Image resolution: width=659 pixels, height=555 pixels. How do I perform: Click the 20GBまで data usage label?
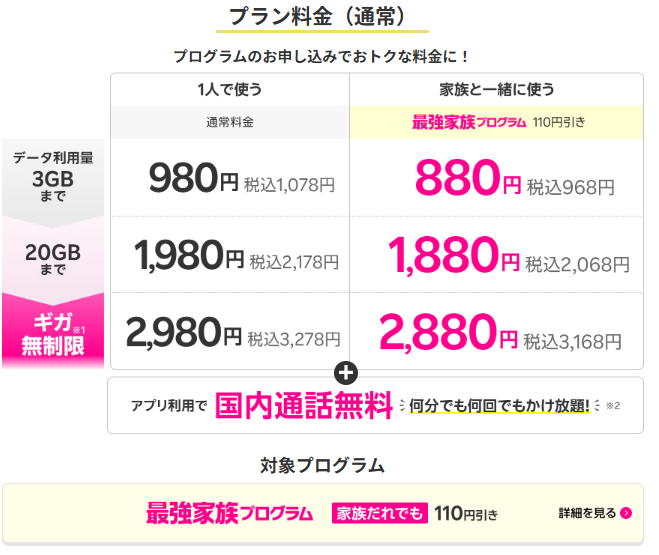(x=53, y=258)
